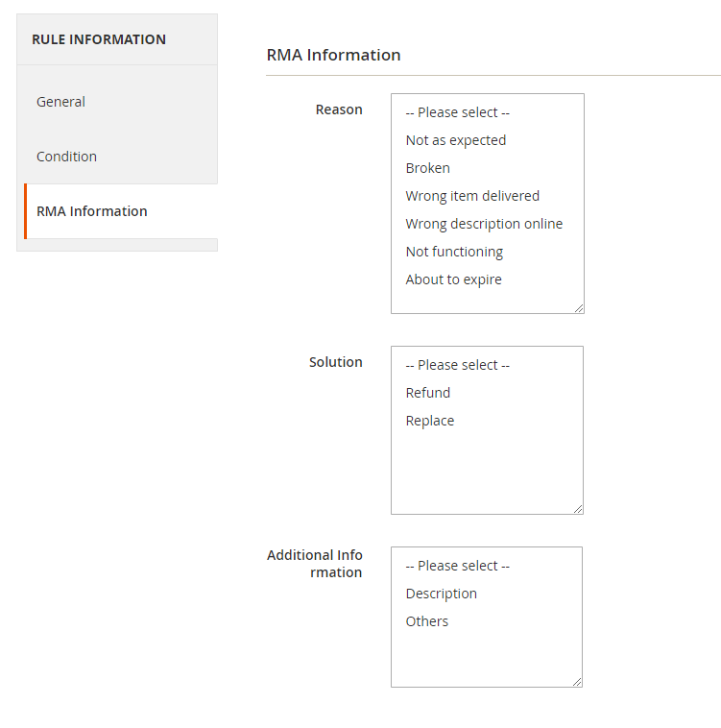Click 'Please select' in Reason list
The image size is (721, 728).
[458, 112]
